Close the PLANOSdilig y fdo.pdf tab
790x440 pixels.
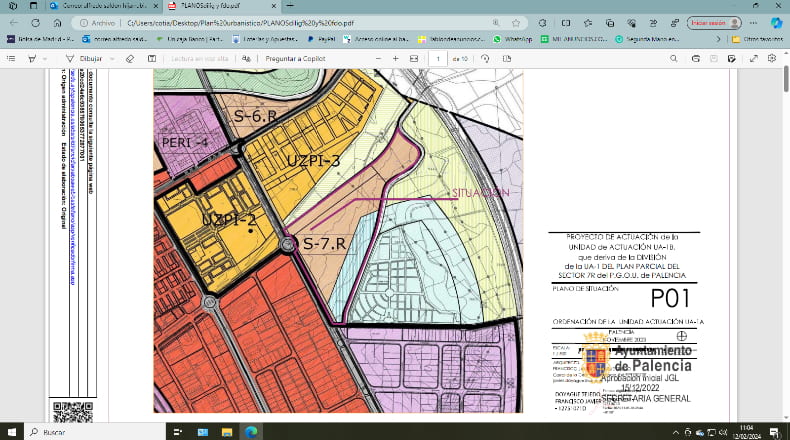pyautogui.click(x=274, y=6)
